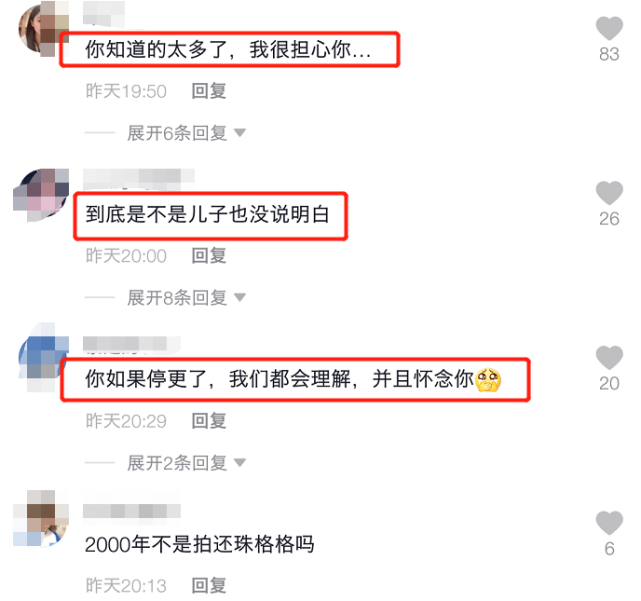Tap the heart showing 6 likes

tap(609, 523)
